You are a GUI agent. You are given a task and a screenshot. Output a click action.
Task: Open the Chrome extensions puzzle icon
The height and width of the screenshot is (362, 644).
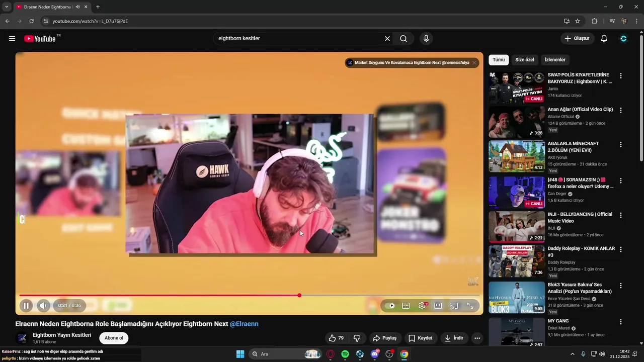click(594, 21)
